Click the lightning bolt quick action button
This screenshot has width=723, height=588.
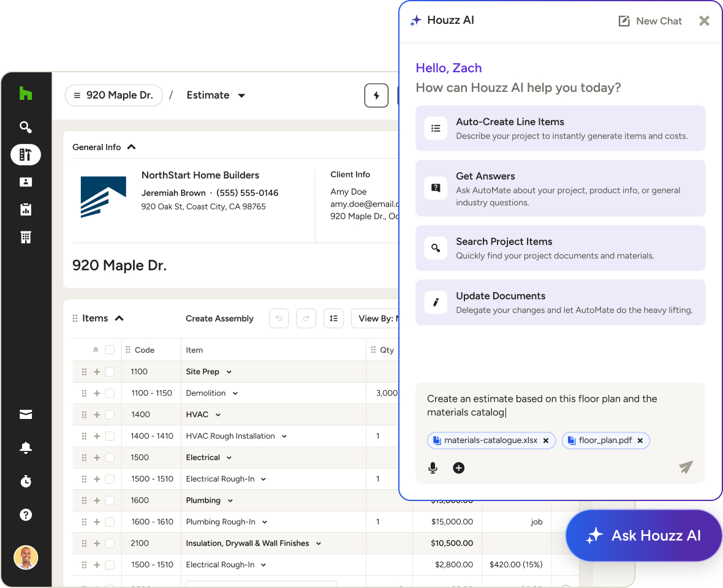[x=376, y=96]
